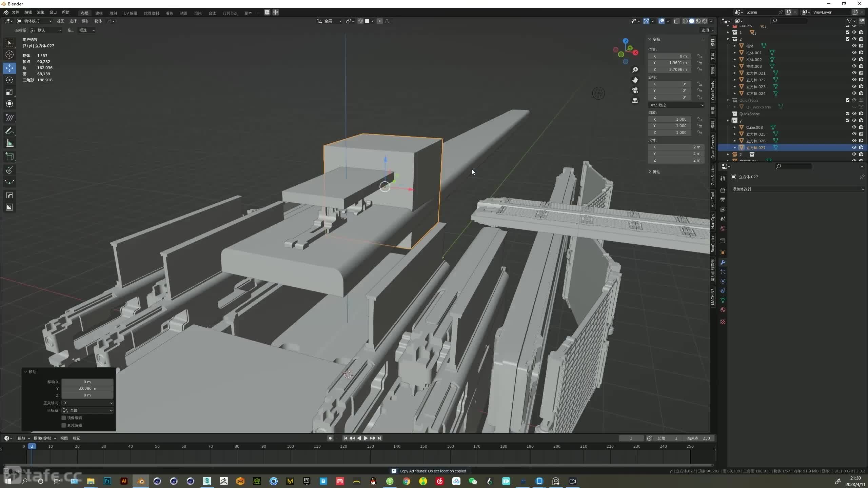
Task: Toggle camera view icon
Action: click(635, 90)
